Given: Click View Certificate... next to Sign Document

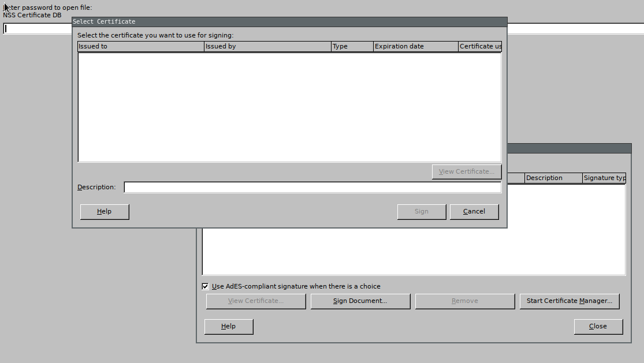Looking at the screenshot, I should pos(255,301).
